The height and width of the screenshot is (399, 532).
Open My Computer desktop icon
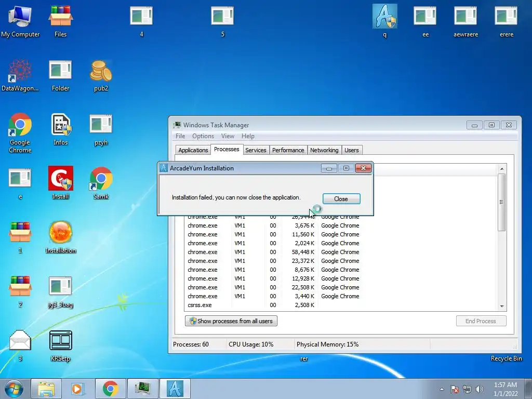point(20,21)
